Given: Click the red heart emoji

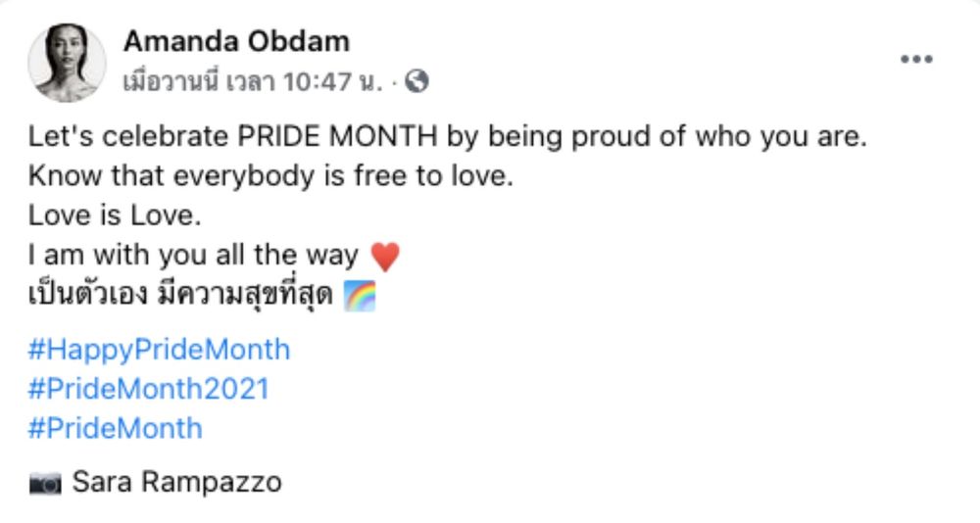Looking at the screenshot, I should [385, 257].
